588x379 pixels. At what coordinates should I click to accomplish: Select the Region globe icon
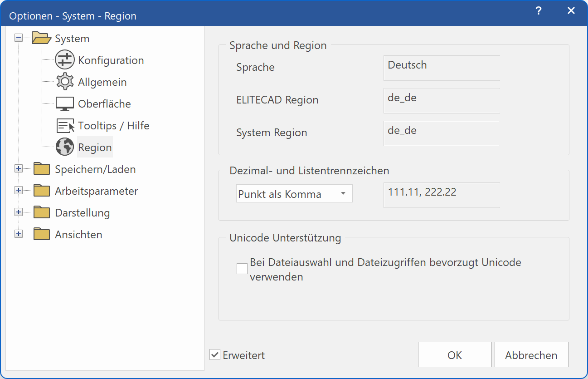64,147
